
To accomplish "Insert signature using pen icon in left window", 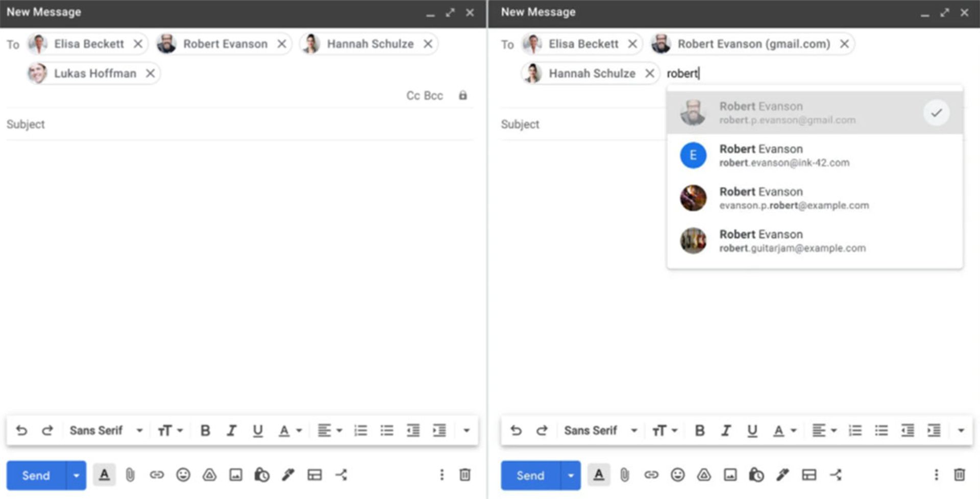I will coord(288,475).
